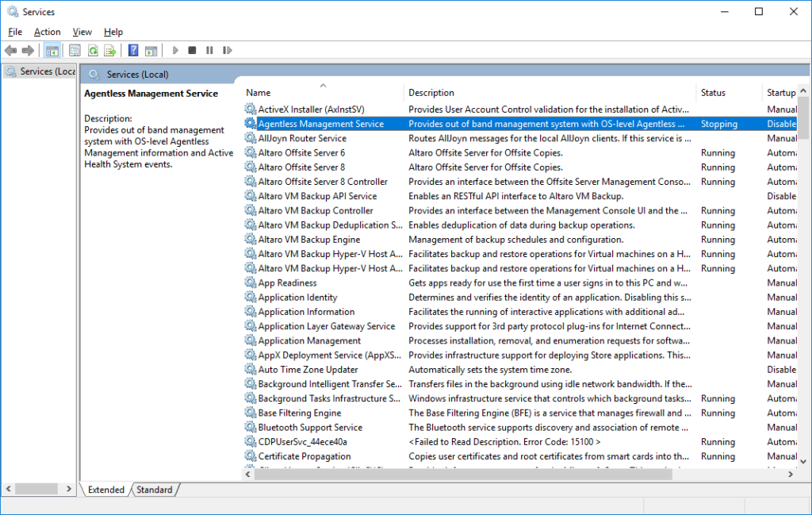Open the Help menu

[113, 32]
